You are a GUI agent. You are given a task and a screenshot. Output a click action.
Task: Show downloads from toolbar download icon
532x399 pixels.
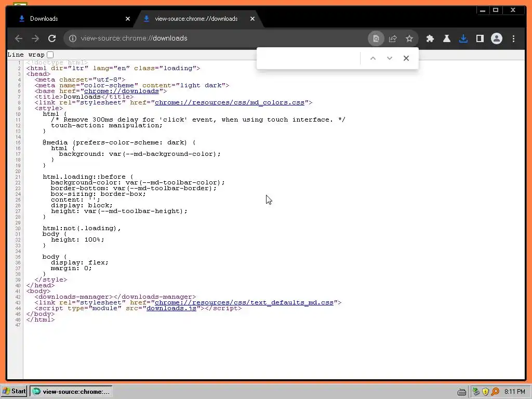tap(463, 38)
